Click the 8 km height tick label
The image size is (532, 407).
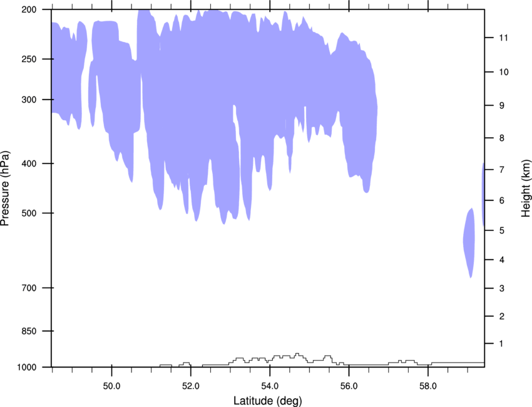[502, 138]
